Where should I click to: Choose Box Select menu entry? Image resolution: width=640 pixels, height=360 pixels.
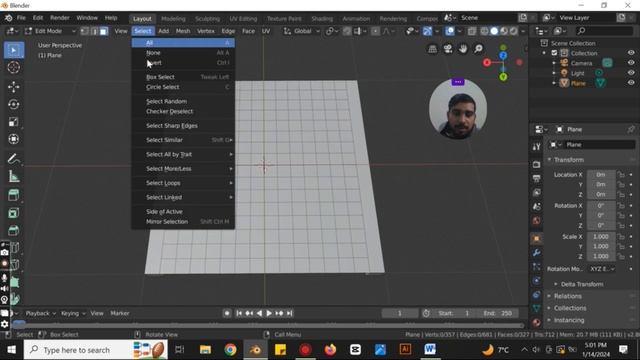(x=183, y=77)
